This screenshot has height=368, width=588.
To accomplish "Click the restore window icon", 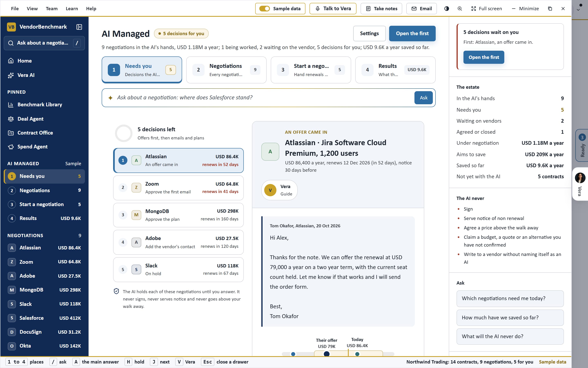I will (x=550, y=9).
